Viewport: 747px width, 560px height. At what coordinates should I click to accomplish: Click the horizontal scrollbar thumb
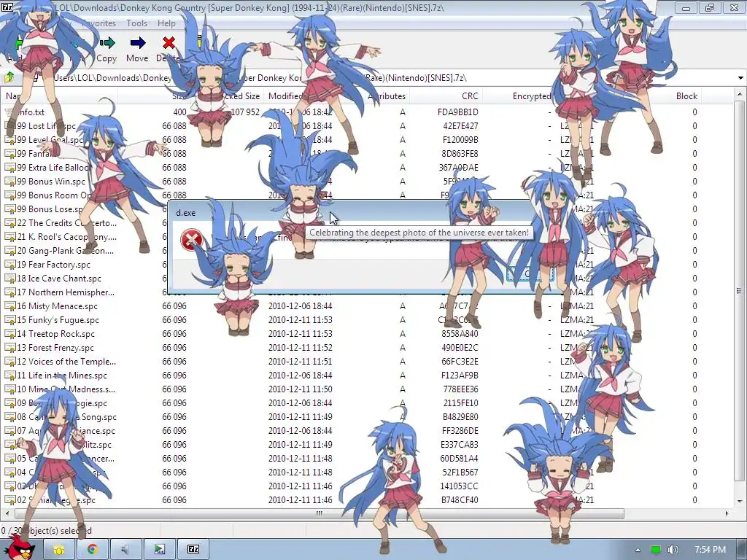320,513
